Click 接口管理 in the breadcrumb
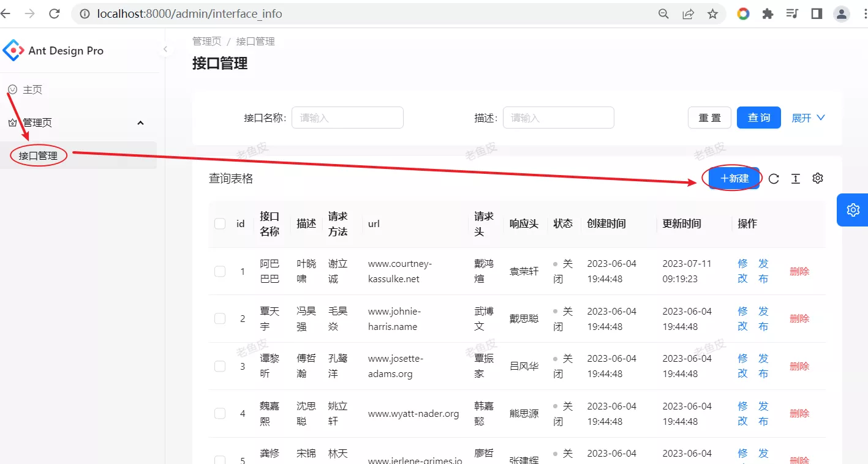Image resolution: width=868 pixels, height=464 pixels. tap(255, 41)
